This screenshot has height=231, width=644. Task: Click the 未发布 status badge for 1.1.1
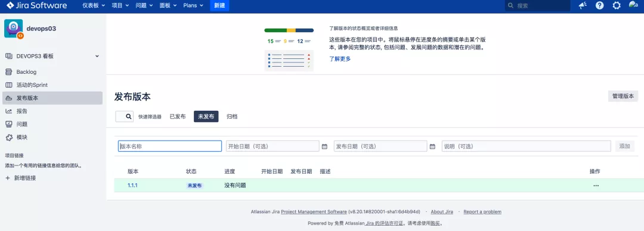coord(194,186)
